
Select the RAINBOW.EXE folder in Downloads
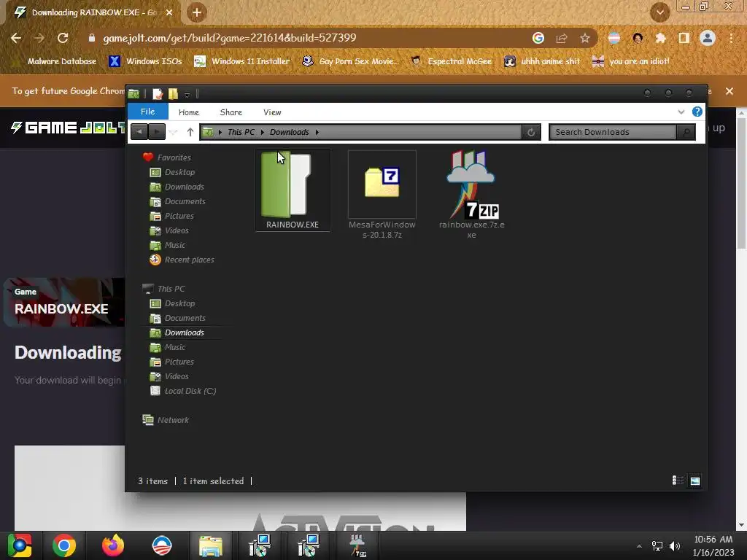pyautogui.click(x=293, y=190)
